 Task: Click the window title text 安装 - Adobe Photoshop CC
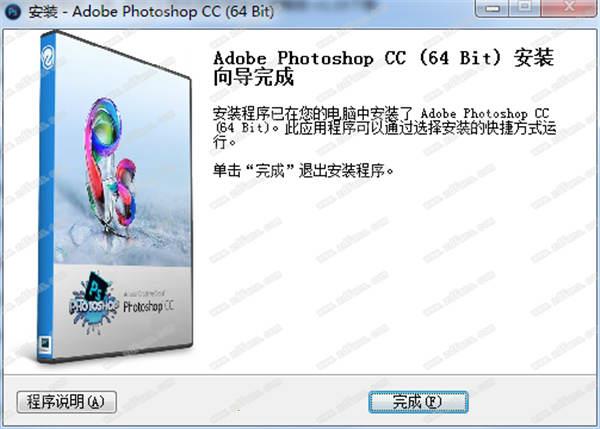pos(151,11)
